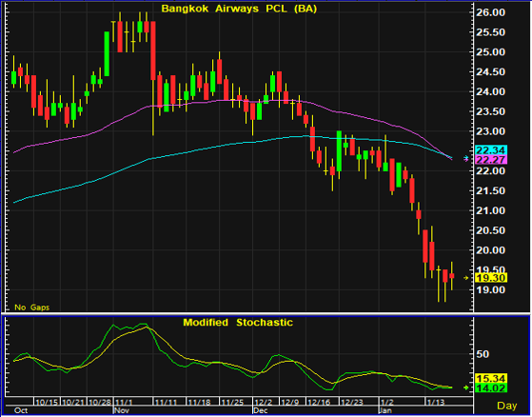Click the 1/13 date label
This screenshot has width=532, height=417.
(436, 403)
